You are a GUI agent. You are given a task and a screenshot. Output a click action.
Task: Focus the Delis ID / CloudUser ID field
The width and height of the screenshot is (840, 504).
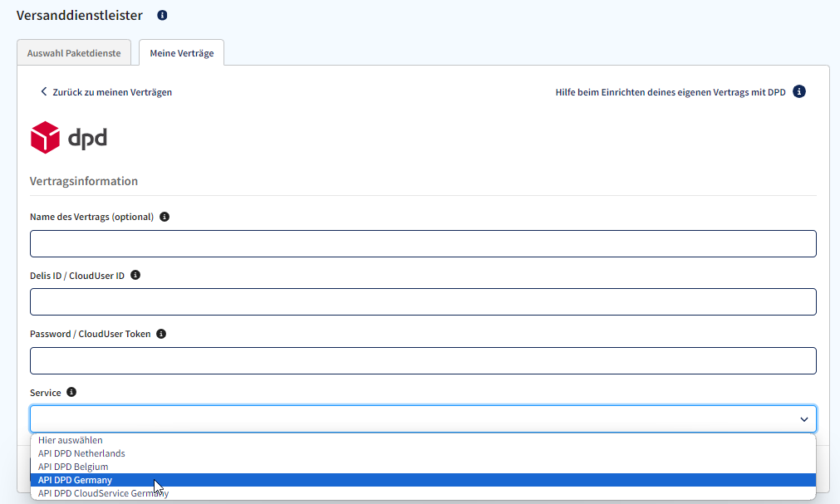[x=423, y=301]
